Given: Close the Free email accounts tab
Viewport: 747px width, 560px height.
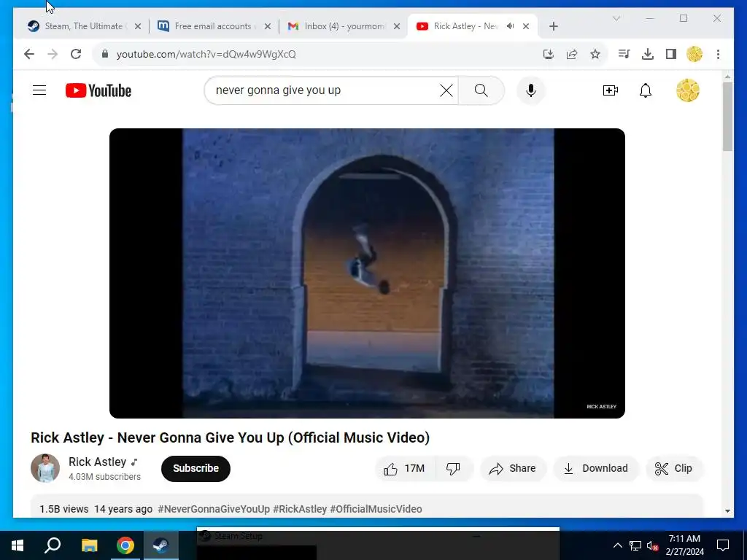Looking at the screenshot, I should pyautogui.click(x=268, y=27).
